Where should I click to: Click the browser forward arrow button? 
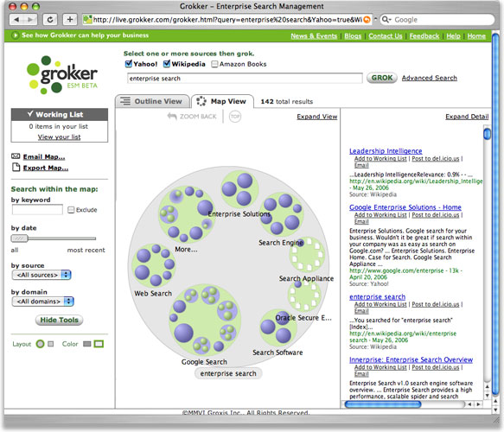(30, 20)
